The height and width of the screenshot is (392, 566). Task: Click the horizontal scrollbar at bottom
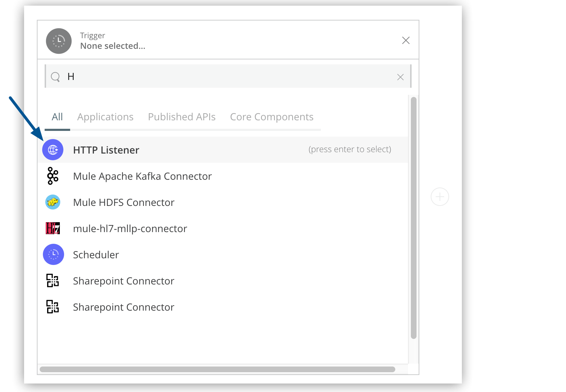[x=217, y=369]
